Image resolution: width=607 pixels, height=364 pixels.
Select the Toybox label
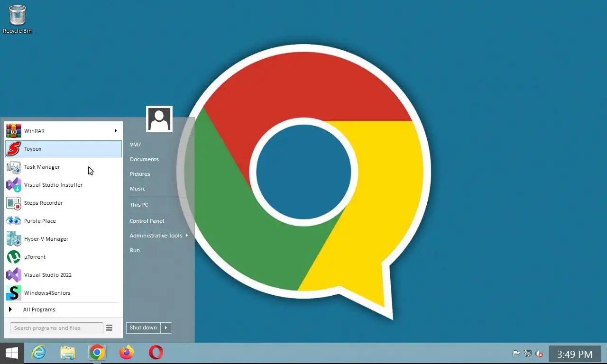pos(33,149)
